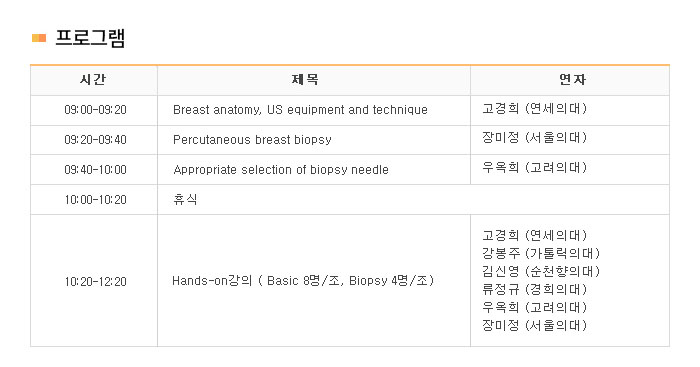The height and width of the screenshot is (367, 700).
Task: Select speaker 류정규 (경희의대)
Action: [534, 289]
